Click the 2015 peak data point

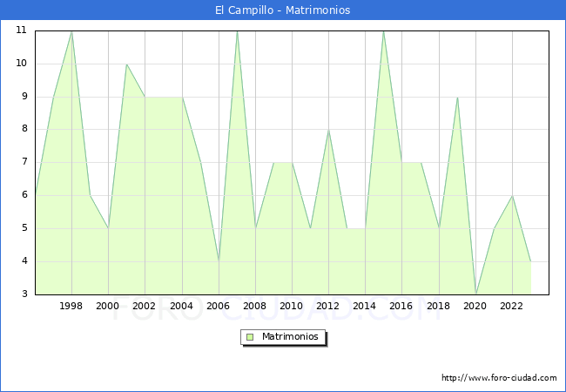(x=383, y=31)
